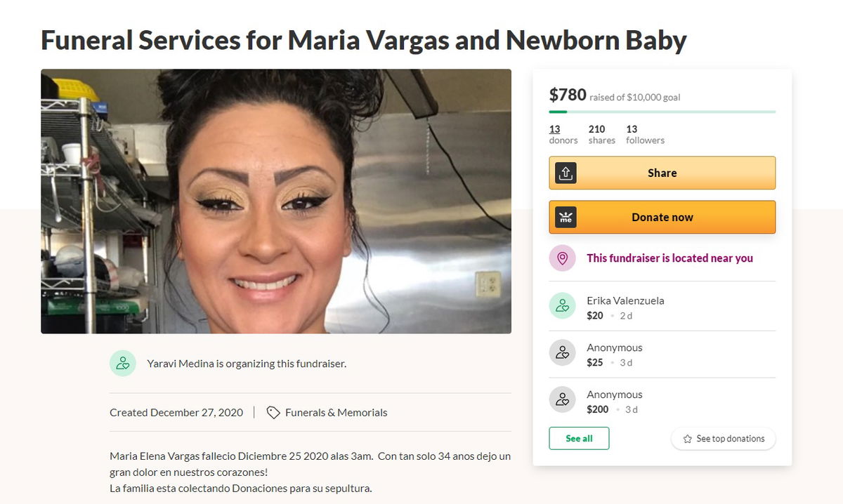Click the star icon in See top donations

[688, 439]
